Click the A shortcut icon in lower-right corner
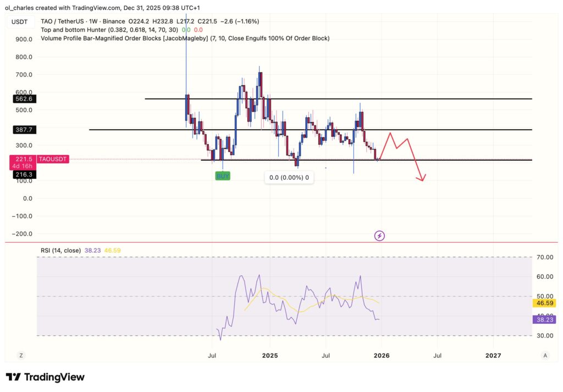 [546, 355]
